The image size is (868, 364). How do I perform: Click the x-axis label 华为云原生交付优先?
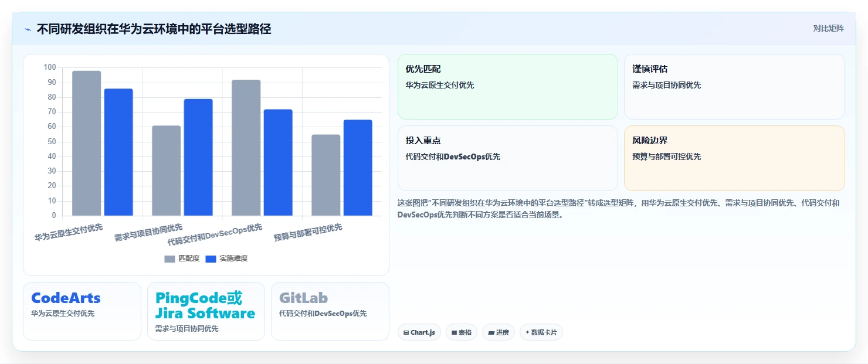click(69, 233)
